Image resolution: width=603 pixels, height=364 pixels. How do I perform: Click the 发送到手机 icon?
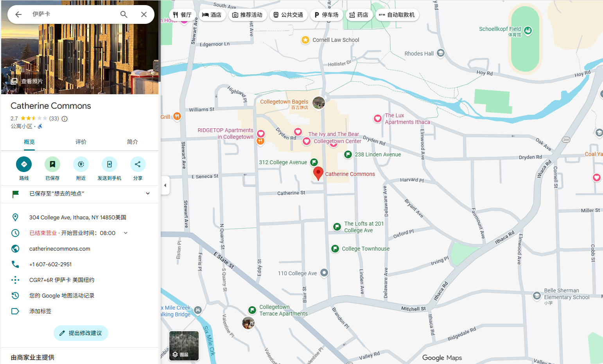coord(109,164)
